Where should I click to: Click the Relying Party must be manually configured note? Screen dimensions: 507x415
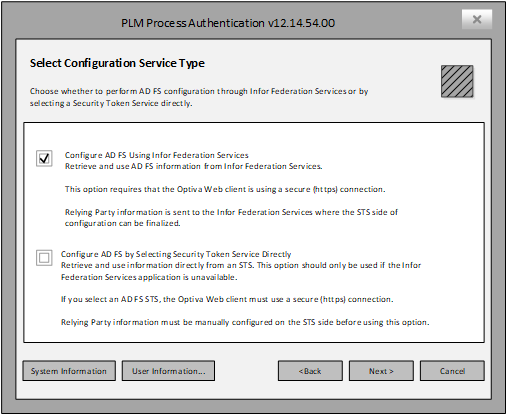[245, 322]
